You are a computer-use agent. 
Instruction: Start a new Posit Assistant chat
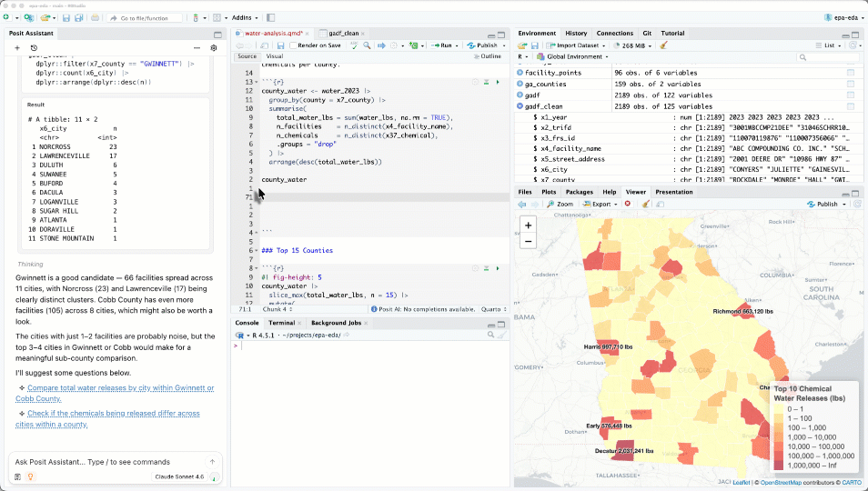(x=17, y=48)
